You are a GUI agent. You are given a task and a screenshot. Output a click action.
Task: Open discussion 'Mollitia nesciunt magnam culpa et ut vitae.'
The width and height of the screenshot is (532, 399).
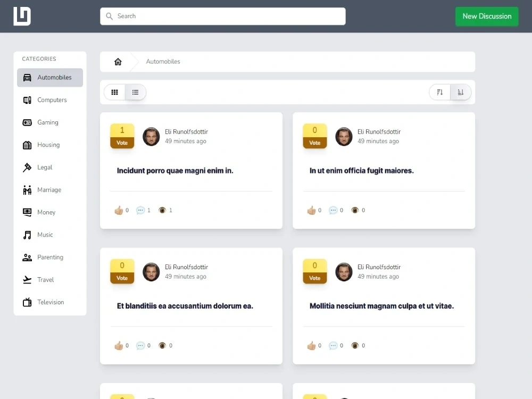pyautogui.click(x=381, y=306)
